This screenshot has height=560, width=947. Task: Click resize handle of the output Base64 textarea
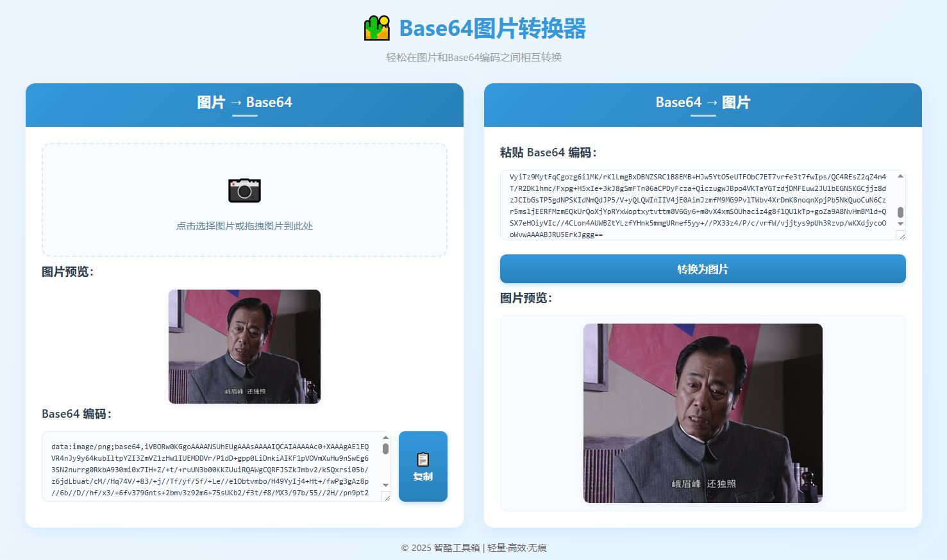point(386,497)
